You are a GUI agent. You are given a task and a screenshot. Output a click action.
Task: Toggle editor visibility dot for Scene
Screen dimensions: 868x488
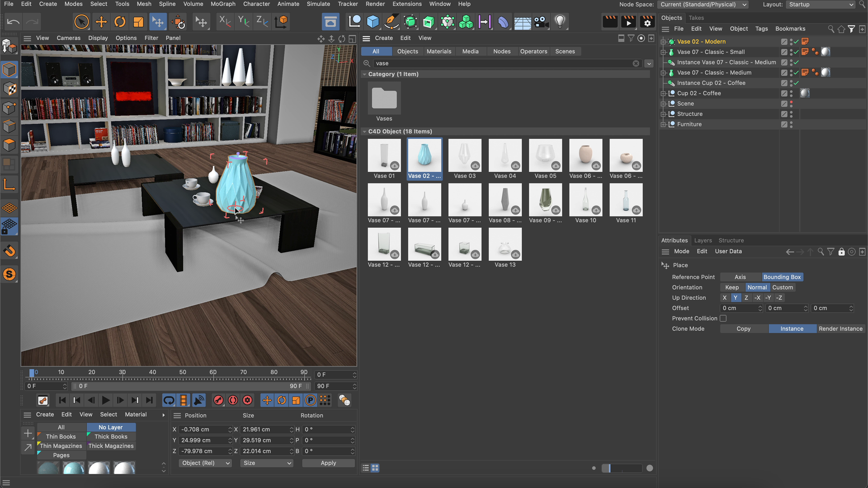pyautogui.click(x=791, y=102)
